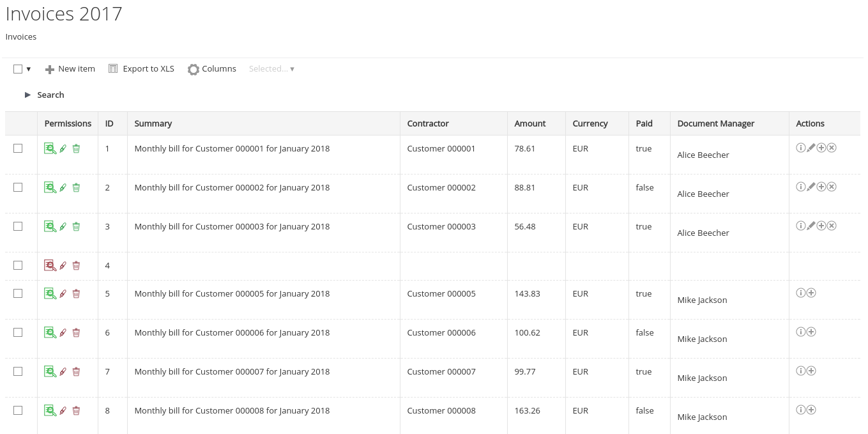Click the plus action icon for invoice 8
The height and width of the screenshot is (434, 868).
(811, 410)
